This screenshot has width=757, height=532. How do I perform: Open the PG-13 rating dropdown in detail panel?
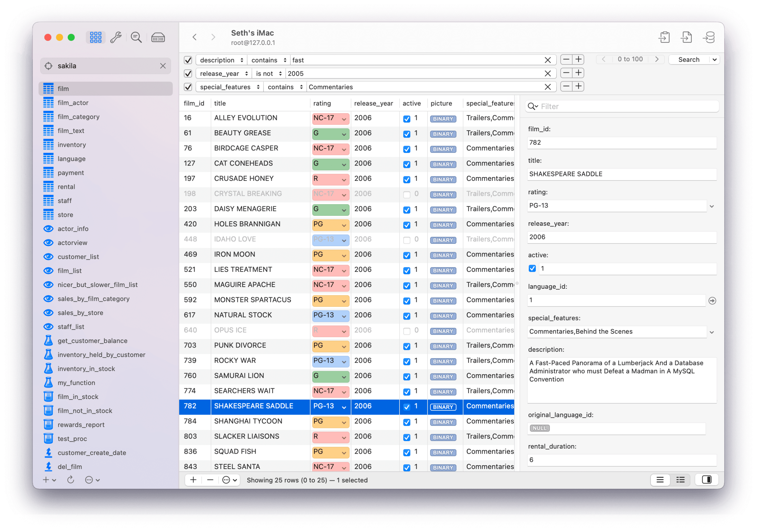click(x=712, y=206)
